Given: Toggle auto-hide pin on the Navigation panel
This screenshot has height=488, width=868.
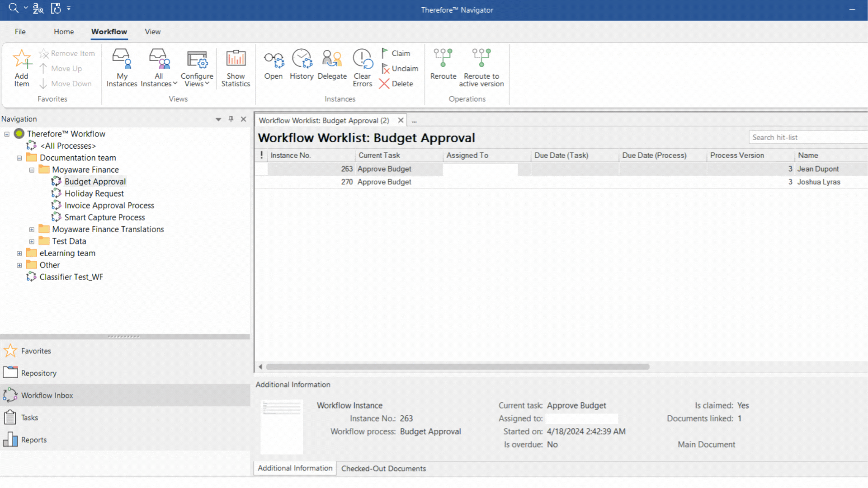Looking at the screenshot, I should tap(231, 119).
